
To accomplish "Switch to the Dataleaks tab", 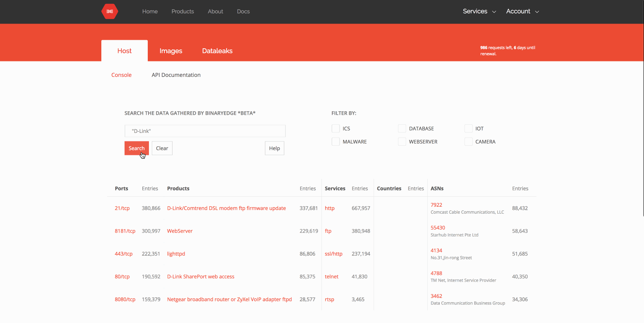I will pyautogui.click(x=217, y=51).
